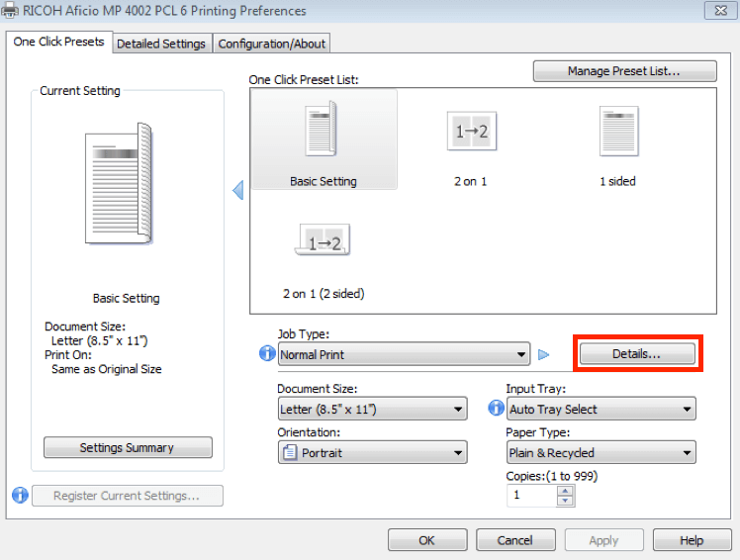The image size is (740, 560).
Task: Click the info icon beside Input Tray
Action: pyautogui.click(x=497, y=409)
